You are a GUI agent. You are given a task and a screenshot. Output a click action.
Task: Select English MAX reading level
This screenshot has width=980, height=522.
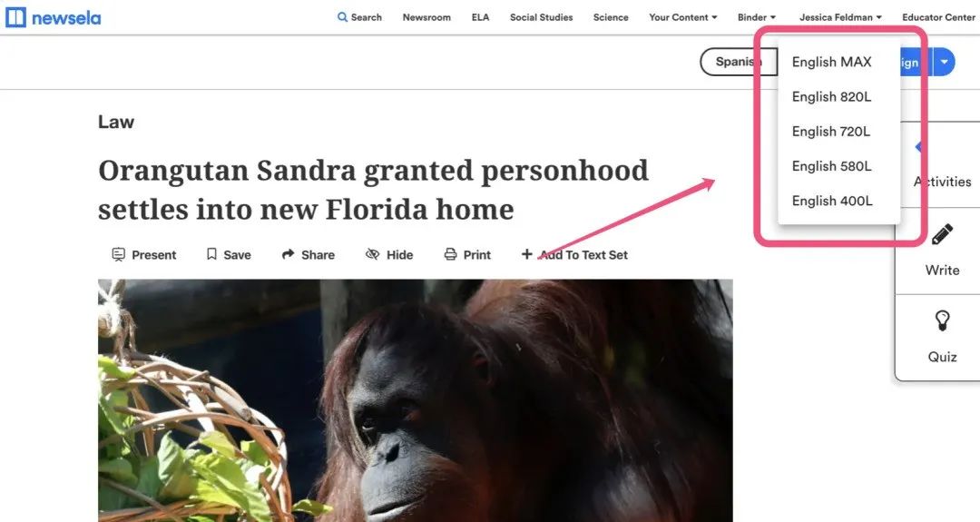coord(831,62)
